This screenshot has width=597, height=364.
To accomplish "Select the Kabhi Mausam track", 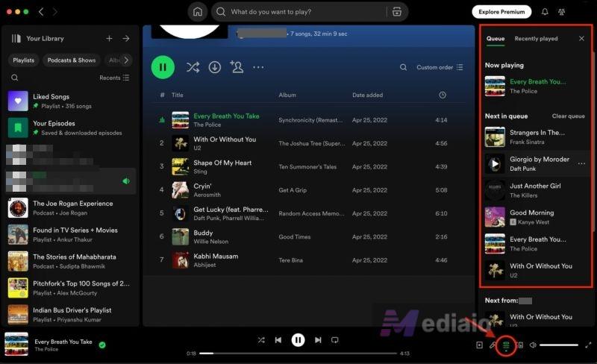I will pyautogui.click(x=308, y=260).
